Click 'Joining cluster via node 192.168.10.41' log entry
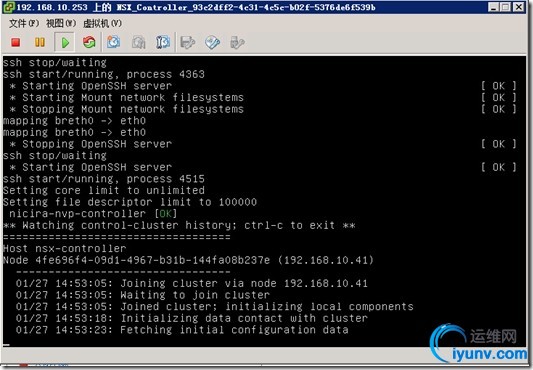This screenshot has height=370, width=533. coord(192,283)
